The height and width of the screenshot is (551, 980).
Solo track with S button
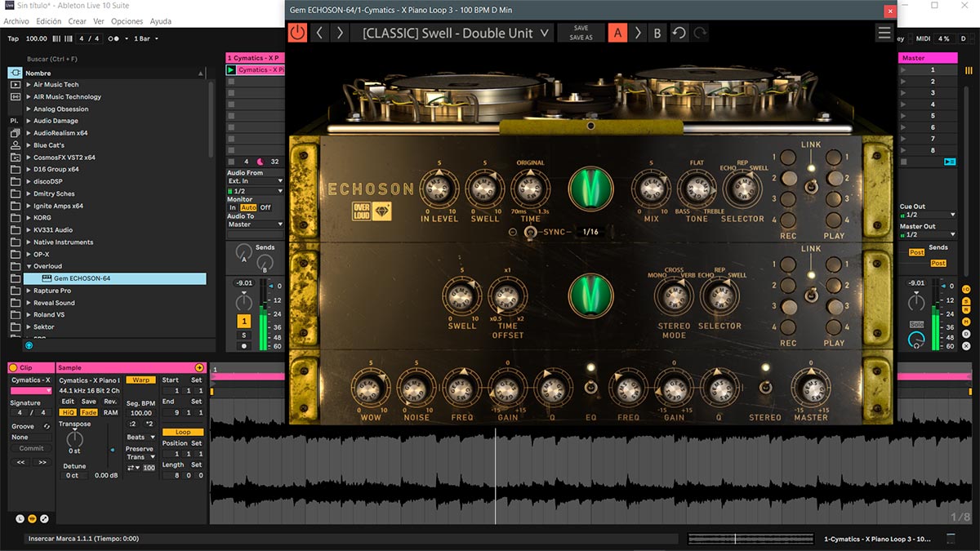coord(243,335)
